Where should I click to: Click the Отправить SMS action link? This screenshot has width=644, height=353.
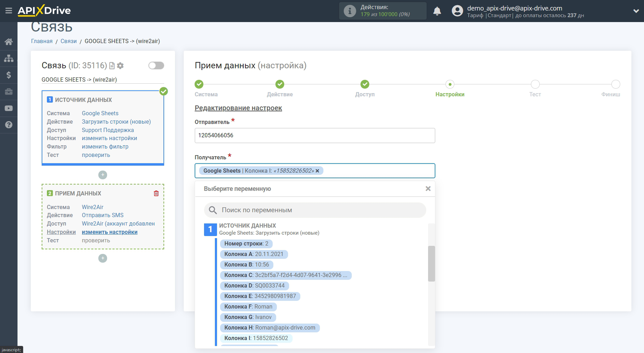[103, 215]
